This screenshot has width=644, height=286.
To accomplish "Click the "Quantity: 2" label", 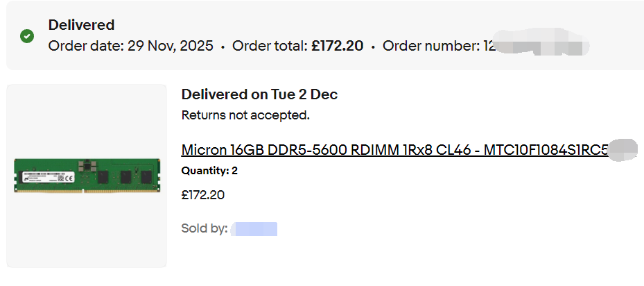I will [x=209, y=171].
